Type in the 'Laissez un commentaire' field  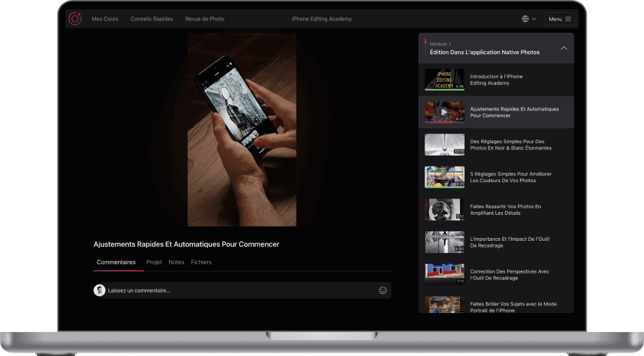(x=239, y=291)
